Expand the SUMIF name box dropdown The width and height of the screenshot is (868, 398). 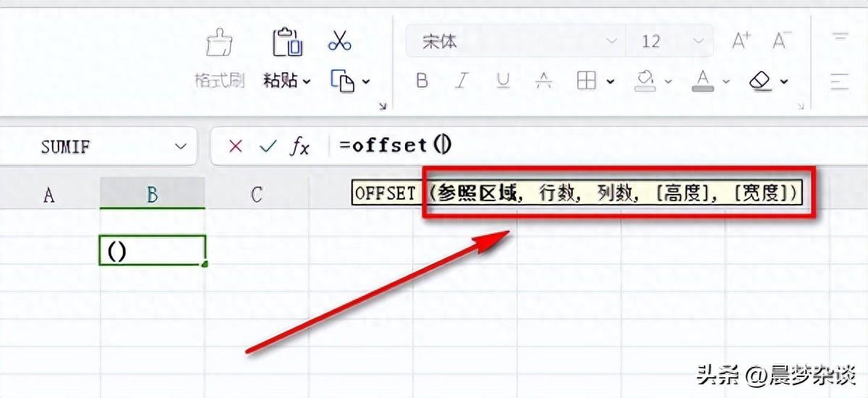point(180,147)
